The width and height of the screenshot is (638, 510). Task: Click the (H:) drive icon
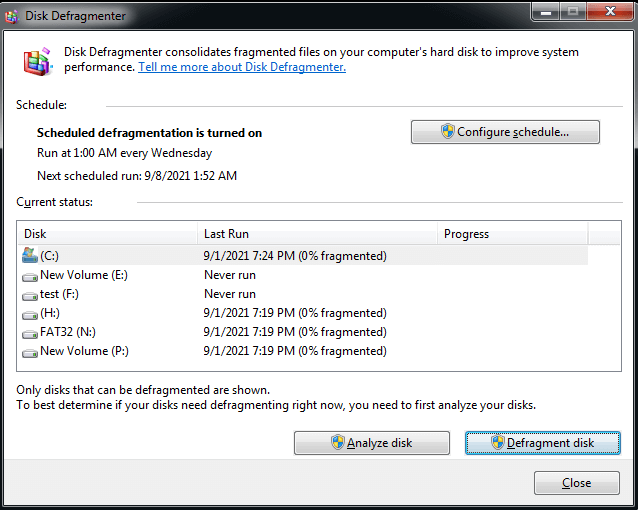(x=29, y=313)
